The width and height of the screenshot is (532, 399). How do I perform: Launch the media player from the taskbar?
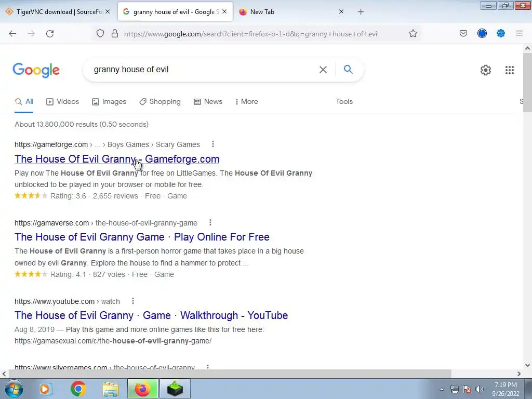pos(45,389)
